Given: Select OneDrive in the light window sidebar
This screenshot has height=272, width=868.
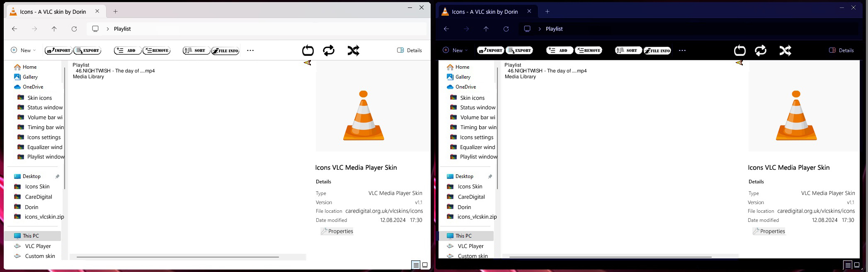Looking at the screenshot, I should point(29,87).
